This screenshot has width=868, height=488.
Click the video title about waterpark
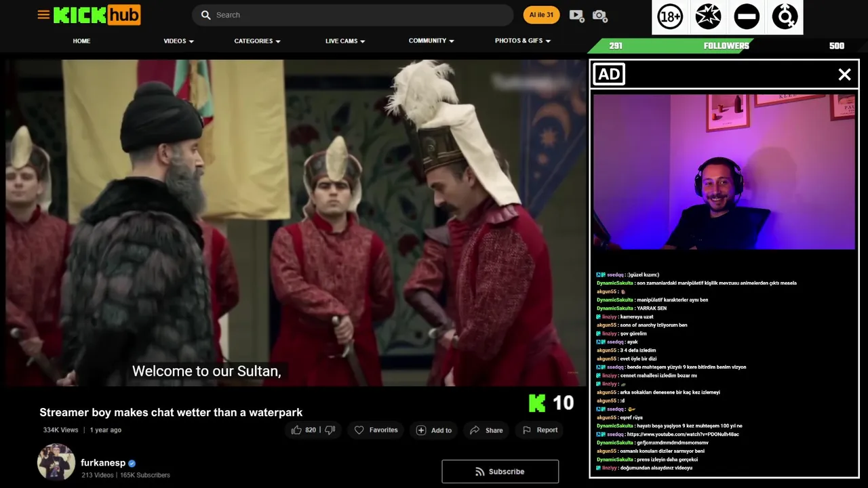click(x=171, y=412)
